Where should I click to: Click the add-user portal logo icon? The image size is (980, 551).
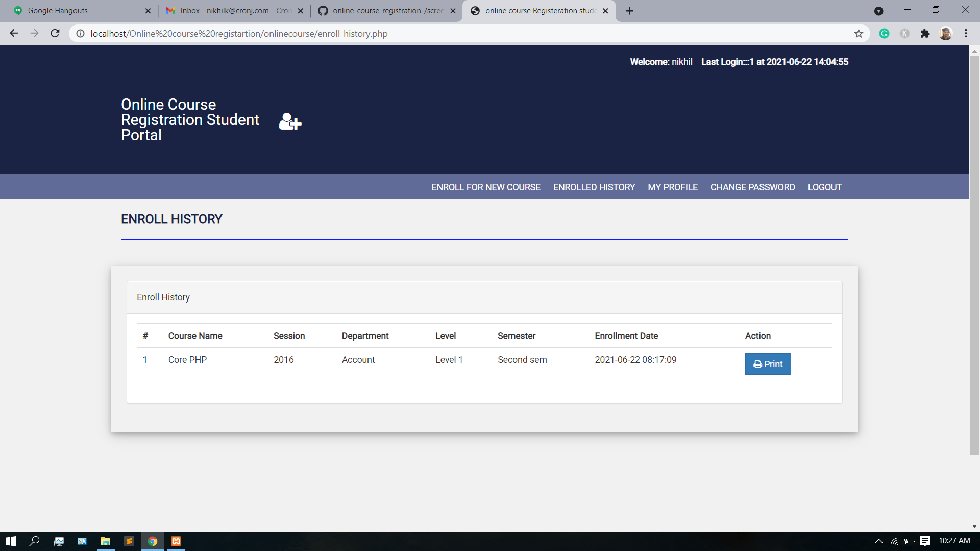(290, 121)
